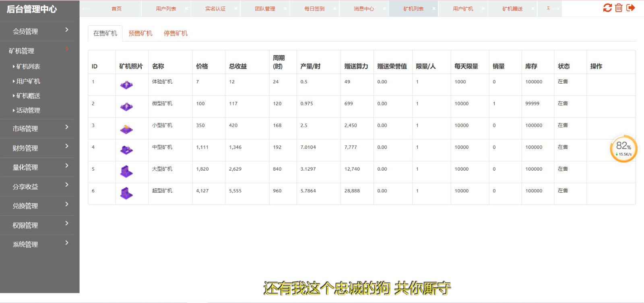The image size is (644, 303).
Task: Open 活动管理 in the sidebar submenu
Action: click(28, 110)
